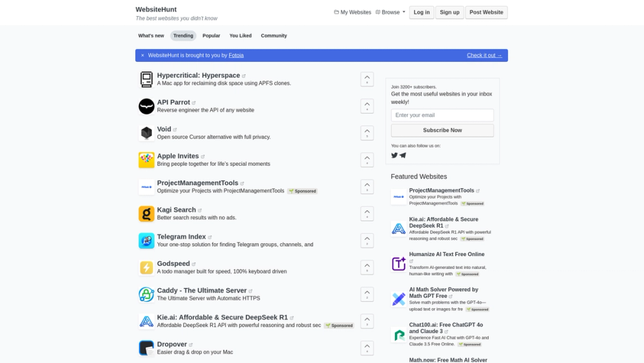Click external link icon beside API Parrot
This screenshot has height=363, width=644.
[x=194, y=103]
